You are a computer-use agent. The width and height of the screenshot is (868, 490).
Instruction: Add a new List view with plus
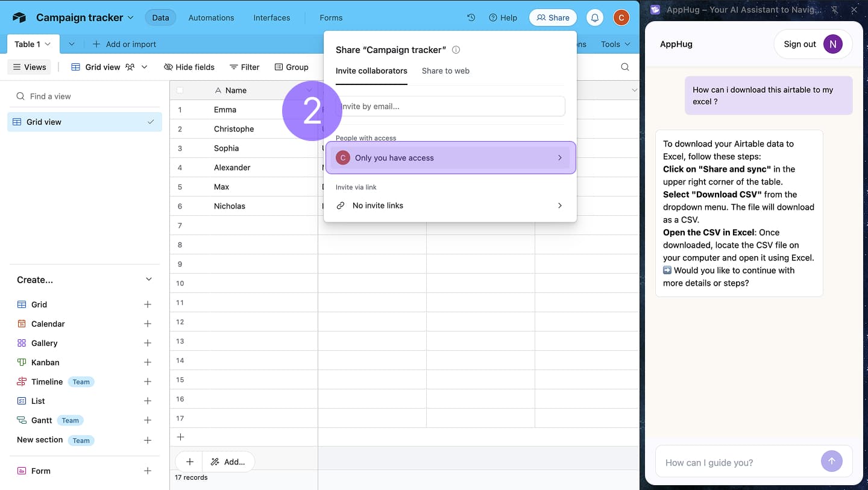click(148, 401)
